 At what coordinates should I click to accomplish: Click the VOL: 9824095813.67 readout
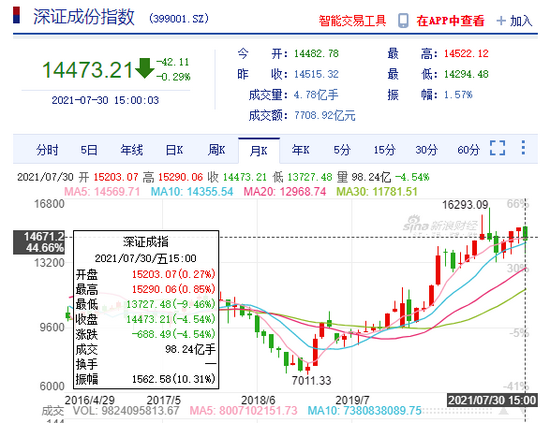point(126,410)
